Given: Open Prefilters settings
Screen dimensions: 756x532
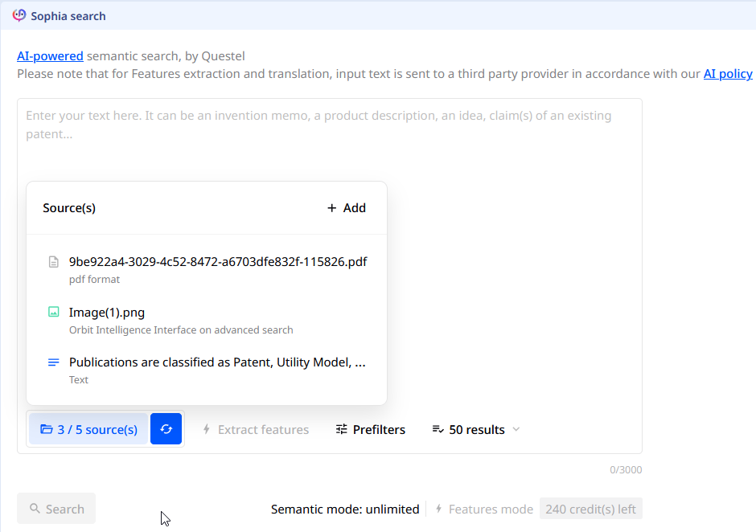Looking at the screenshot, I should 371,429.
